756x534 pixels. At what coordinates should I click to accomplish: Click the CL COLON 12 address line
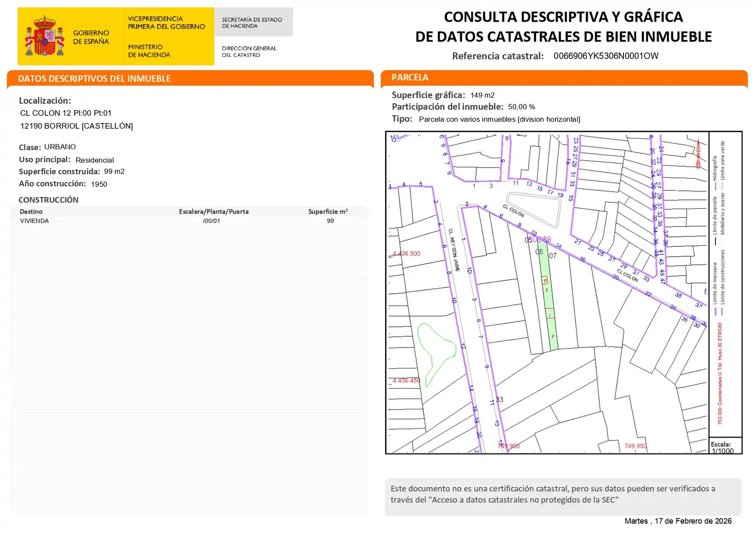tap(66, 113)
